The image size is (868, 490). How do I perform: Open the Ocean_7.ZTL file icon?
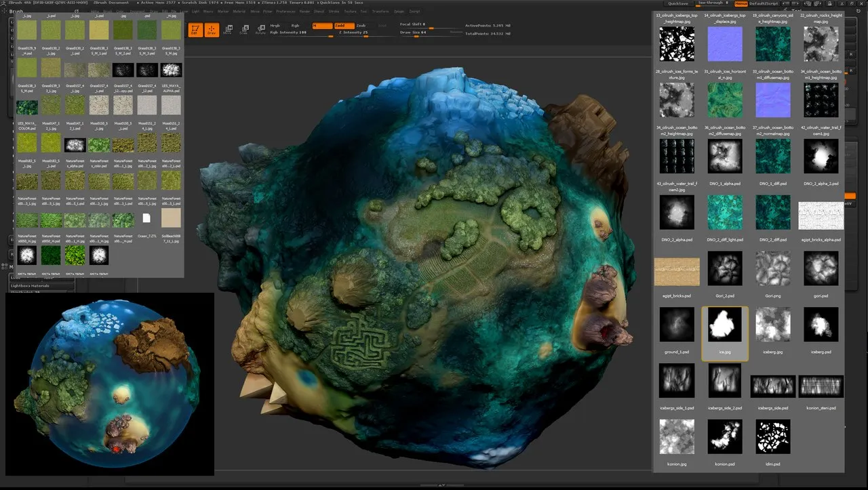click(146, 218)
